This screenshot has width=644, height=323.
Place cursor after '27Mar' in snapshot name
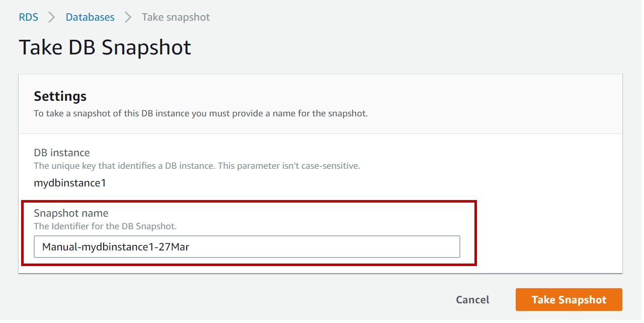[x=190, y=247]
